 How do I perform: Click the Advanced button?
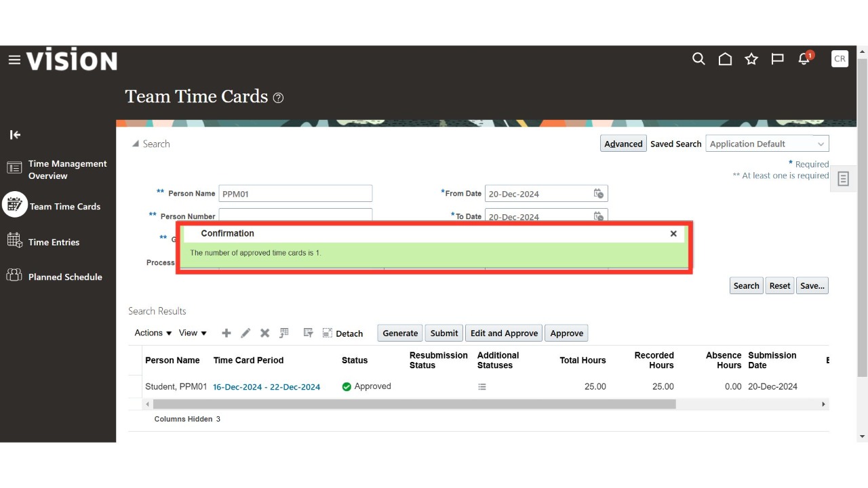click(x=623, y=144)
